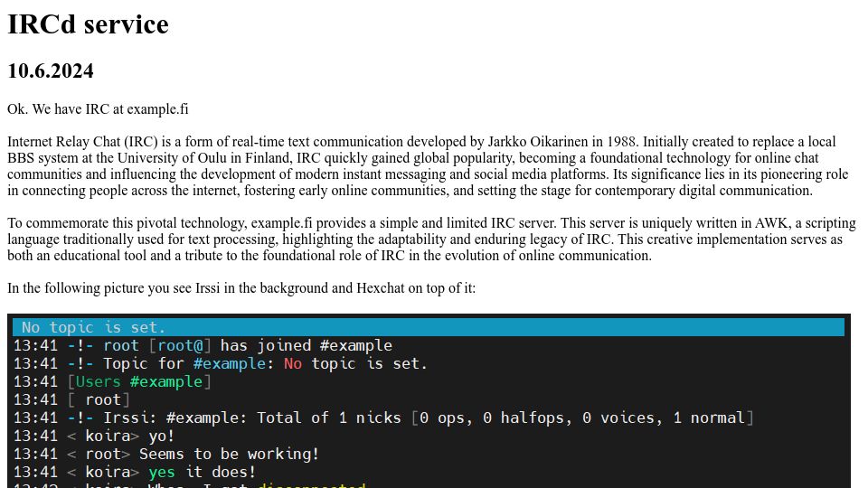Screen dimensions: 868x488
Task: Click the line "Irssi: #example: Total of 1 nicks"
Action: pyautogui.click(x=383, y=418)
